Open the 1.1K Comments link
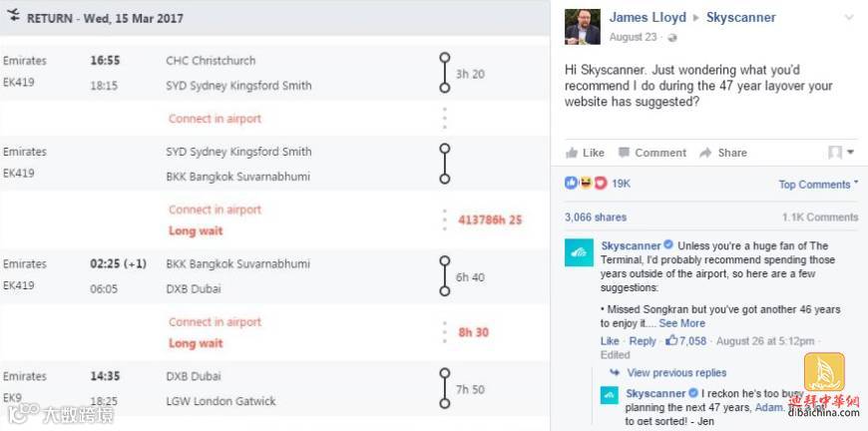The width and height of the screenshot is (868, 431). [x=820, y=217]
